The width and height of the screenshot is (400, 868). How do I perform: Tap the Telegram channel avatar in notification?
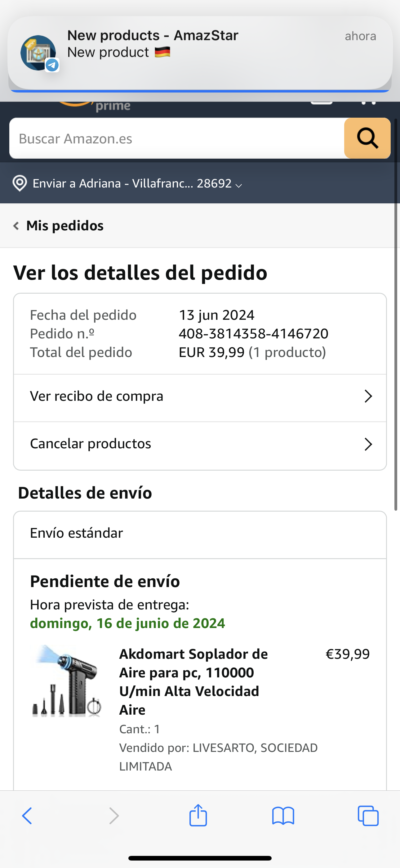click(x=38, y=53)
